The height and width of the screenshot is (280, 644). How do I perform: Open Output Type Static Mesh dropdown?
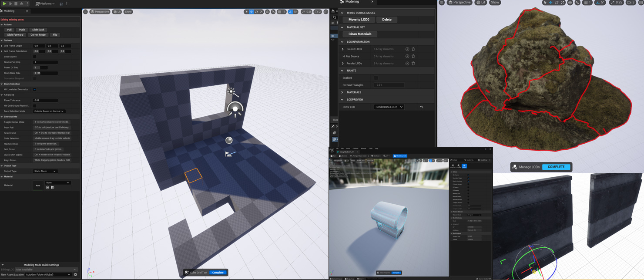45,171
